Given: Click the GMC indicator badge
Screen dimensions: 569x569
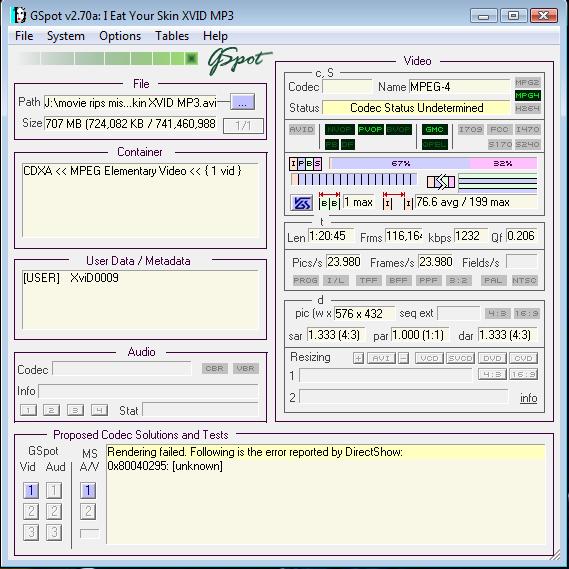Looking at the screenshot, I should click(x=434, y=130).
